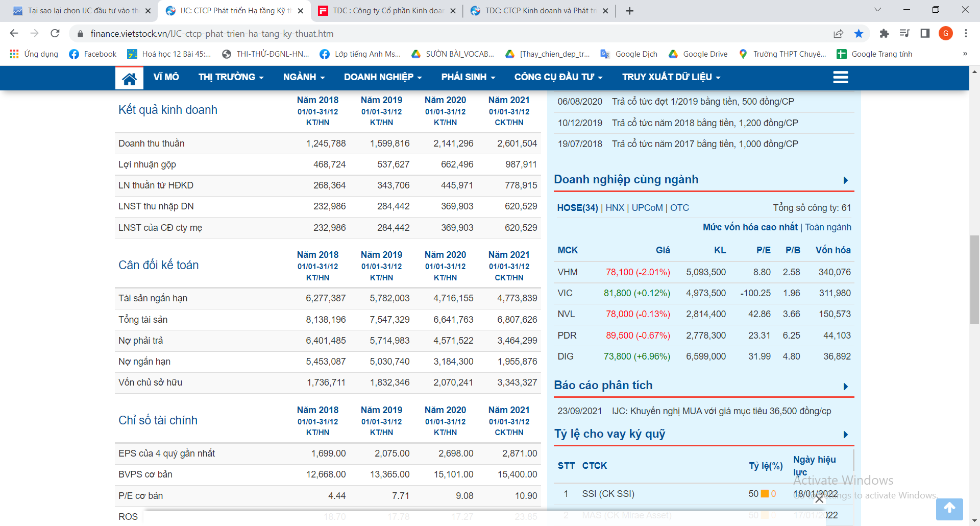The image size is (980, 526).
Task: Open NGÀNH dropdown menu
Action: point(304,77)
